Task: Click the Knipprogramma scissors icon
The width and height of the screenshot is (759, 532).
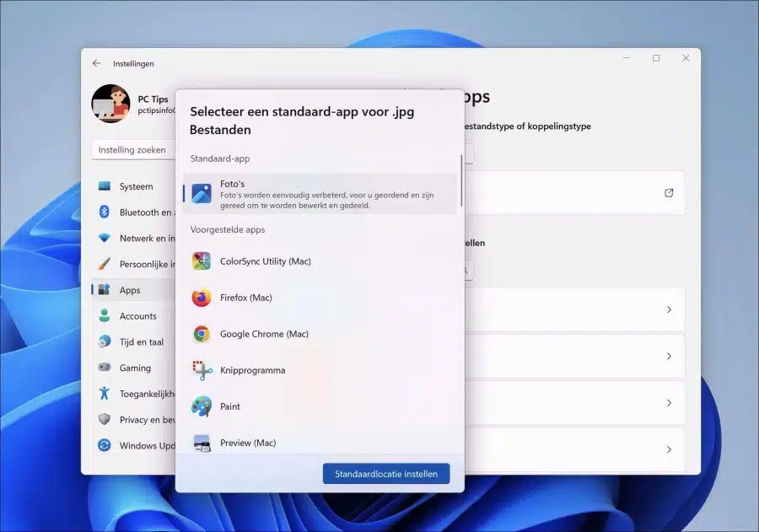Action: (x=202, y=370)
